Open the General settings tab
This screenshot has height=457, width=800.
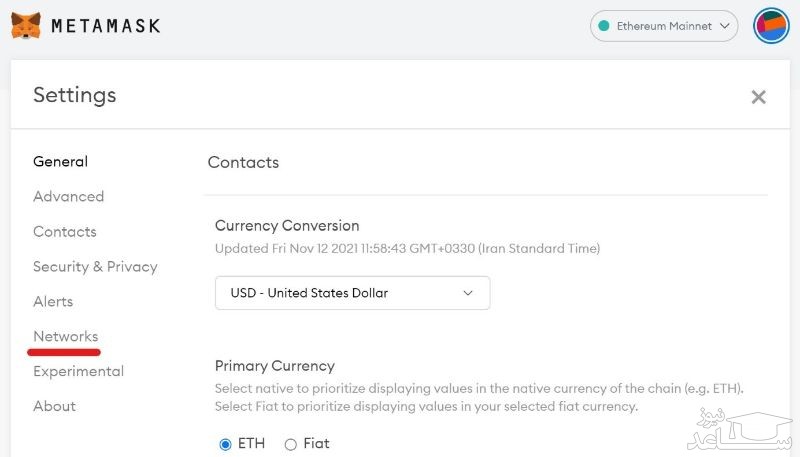pyautogui.click(x=60, y=162)
